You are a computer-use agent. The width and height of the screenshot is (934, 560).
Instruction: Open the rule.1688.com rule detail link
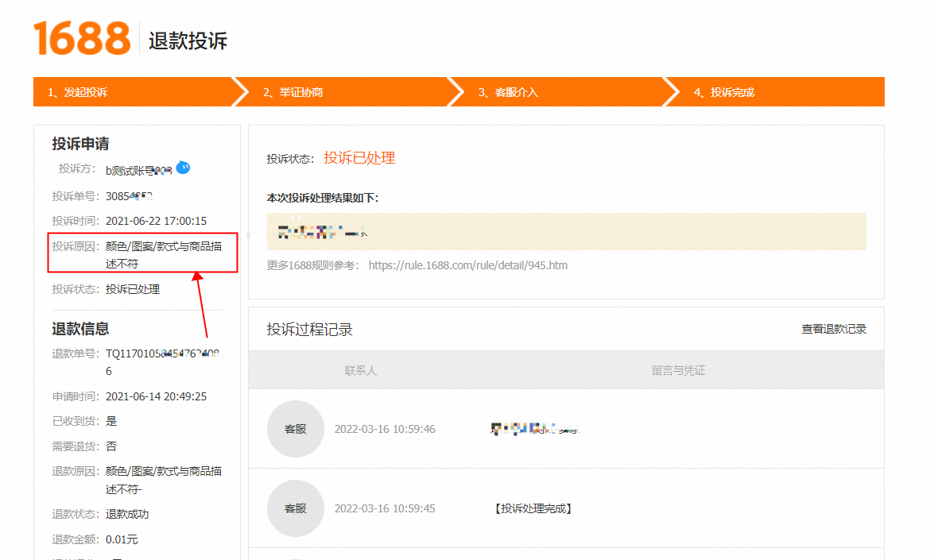467,265
